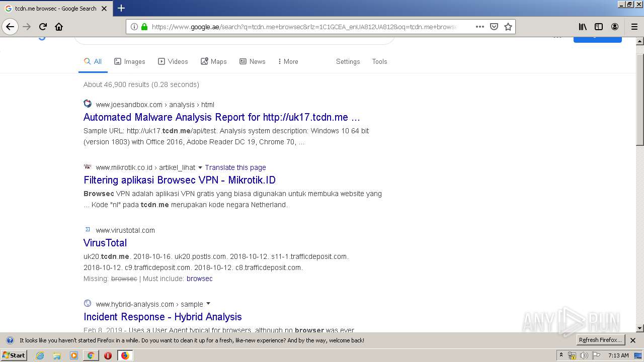This screenshot has width=644, height=362.
Task: Click the scrollbar down arrow
Action: (x=640, y=328)
